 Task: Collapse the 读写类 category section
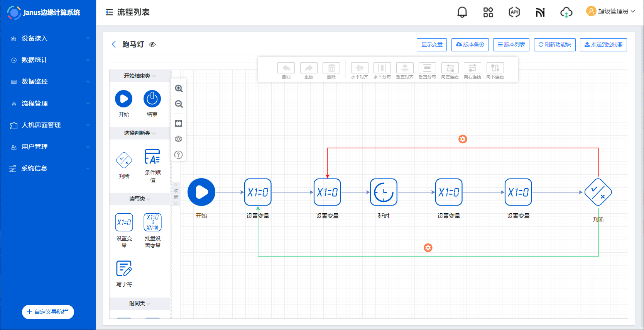(140, 199)
